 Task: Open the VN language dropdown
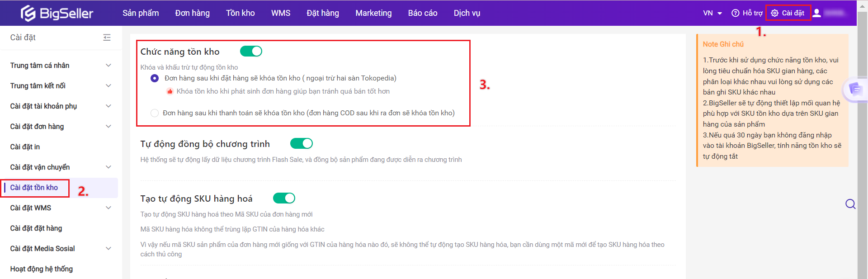pos(712,13)
